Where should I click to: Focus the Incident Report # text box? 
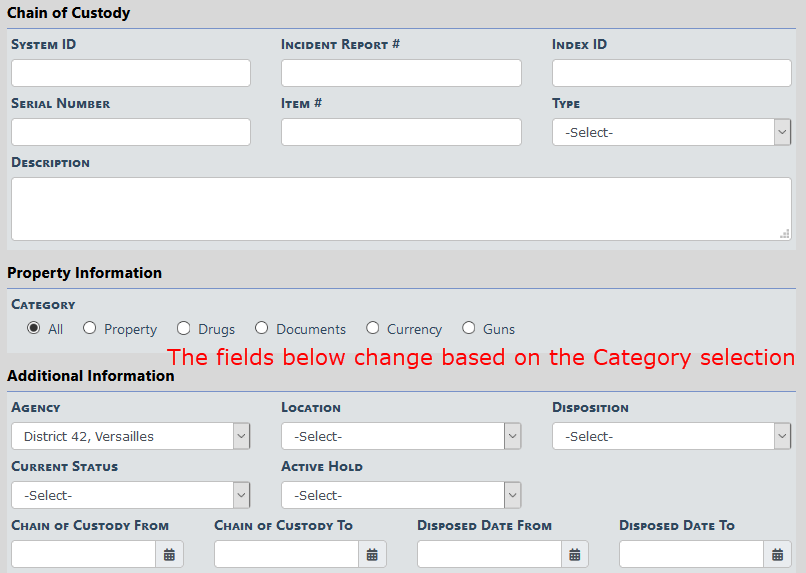(x=400, y=73)
